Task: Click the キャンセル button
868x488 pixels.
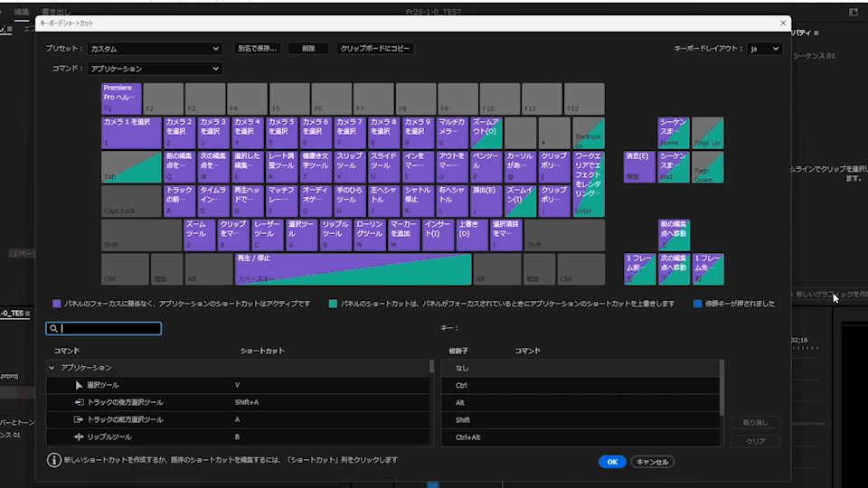Action: (652, 462)
